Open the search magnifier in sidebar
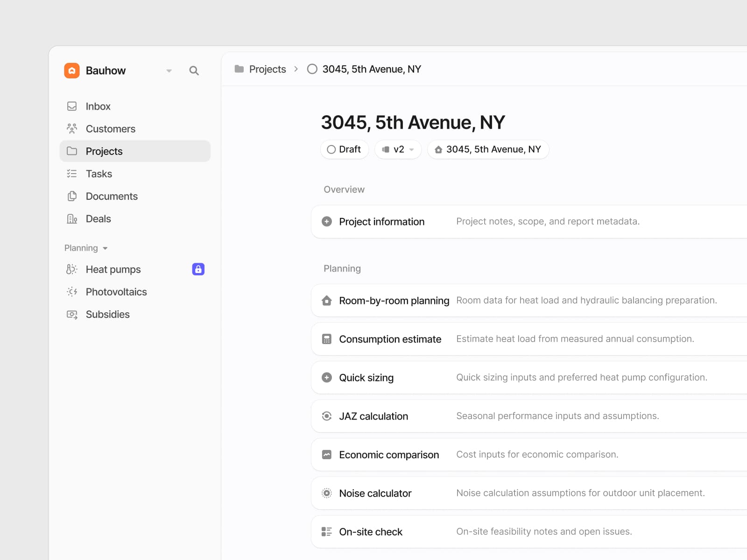This screenshot has width=747, height=560. coord(194,70)
